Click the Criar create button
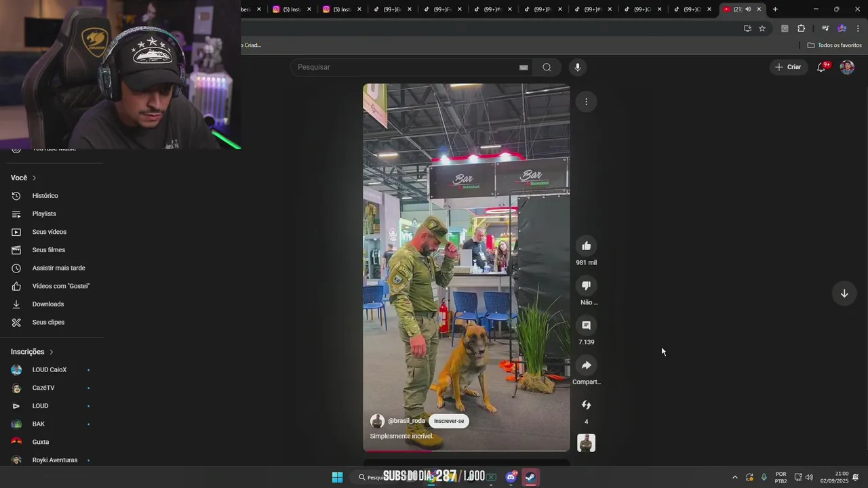 [788, 67]
